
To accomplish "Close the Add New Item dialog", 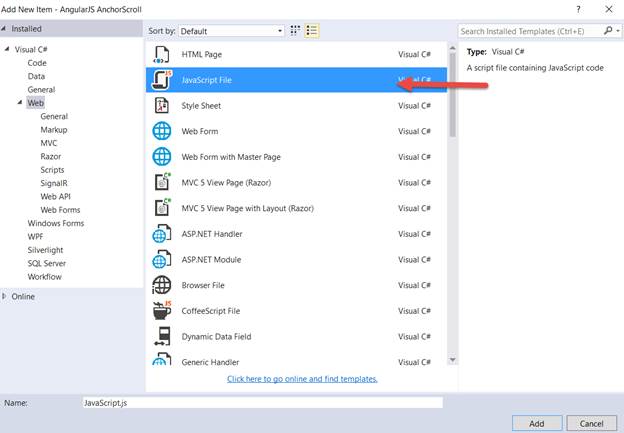I will click(609, 9).
